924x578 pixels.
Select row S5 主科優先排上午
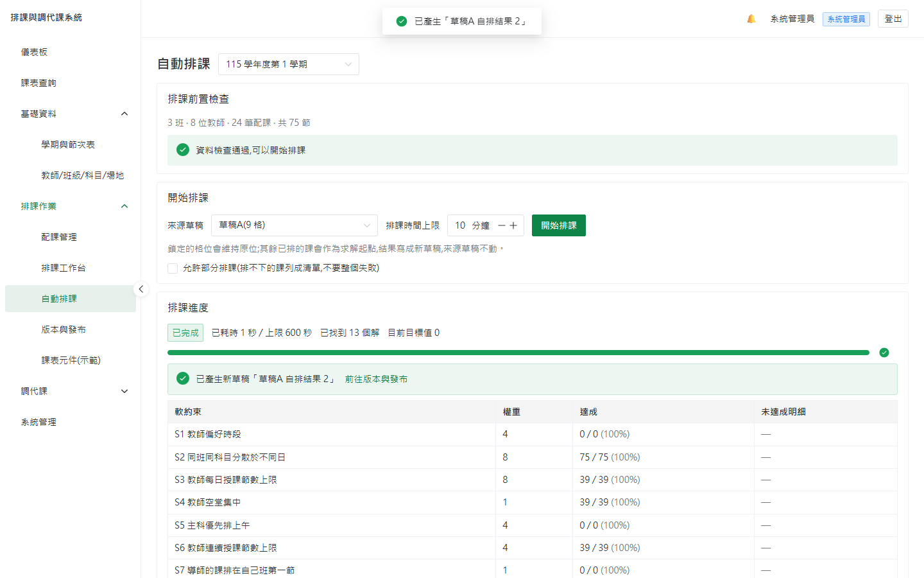point(533,525)
